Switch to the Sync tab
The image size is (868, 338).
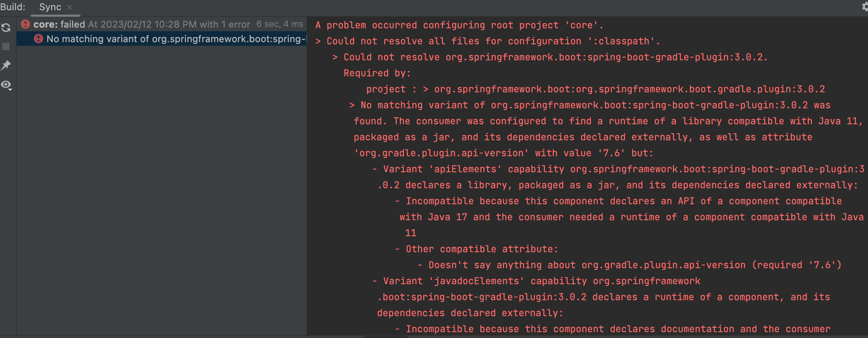click(x=51, y=7)
